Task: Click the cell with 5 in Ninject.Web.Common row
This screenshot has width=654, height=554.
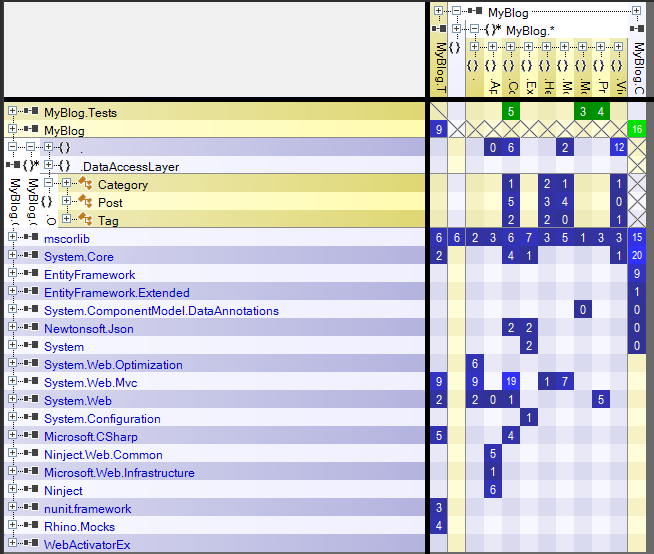Action: (493, 453)
